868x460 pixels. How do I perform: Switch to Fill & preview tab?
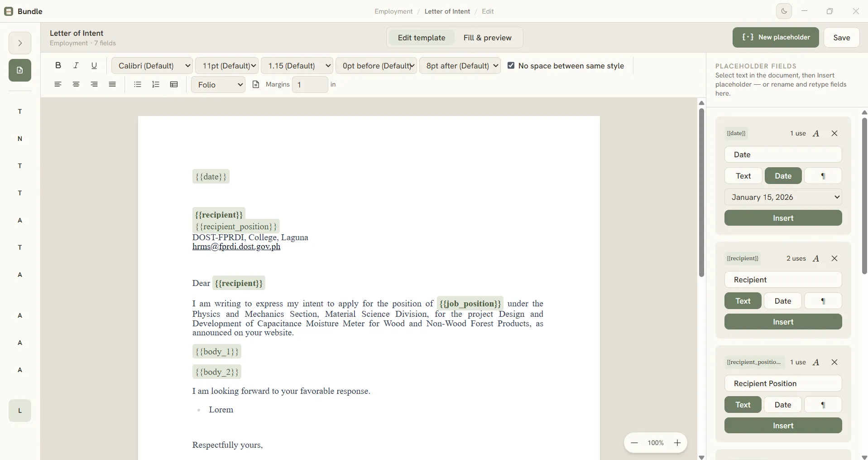[x=488, y=38]
